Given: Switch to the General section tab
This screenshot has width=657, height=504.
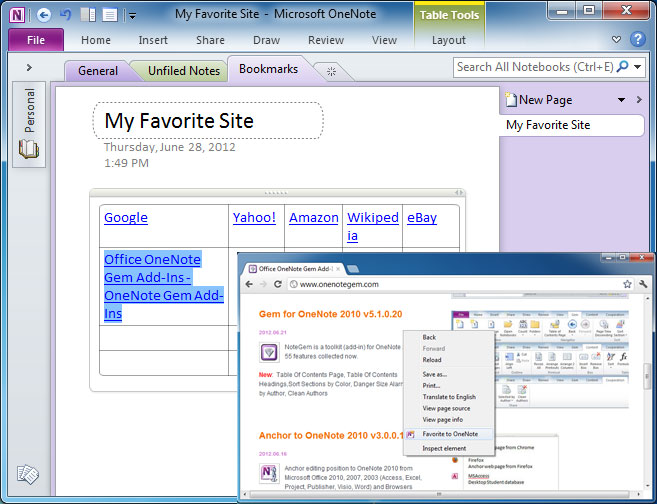Looking at the screenshot, I should pyautogui.click(x=98, y=71).
